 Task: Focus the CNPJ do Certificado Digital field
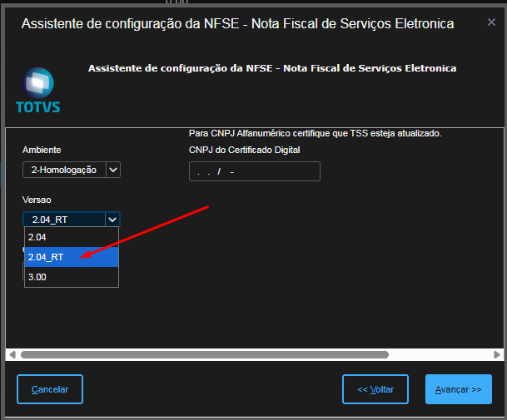(x=255, y=171)
